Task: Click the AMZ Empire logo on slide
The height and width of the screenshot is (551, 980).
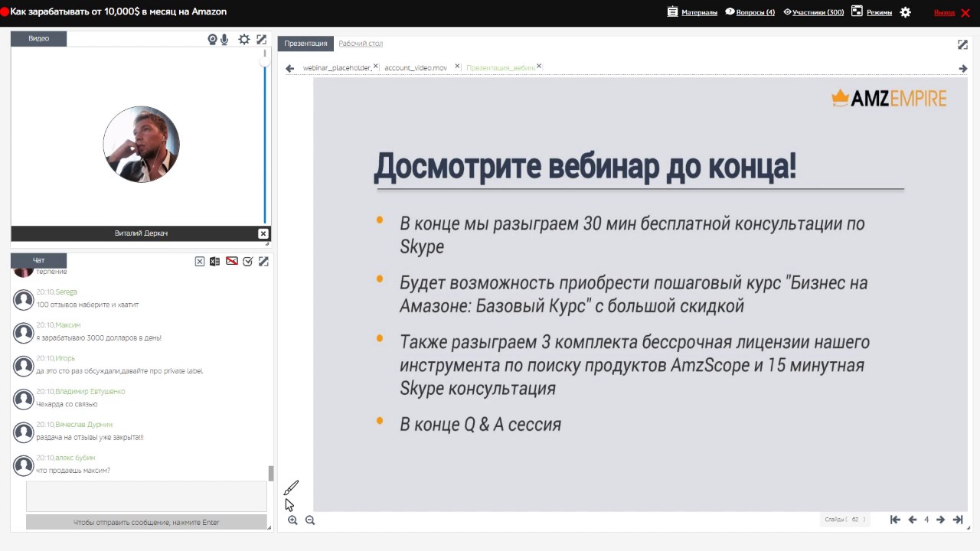Action: 889,98
